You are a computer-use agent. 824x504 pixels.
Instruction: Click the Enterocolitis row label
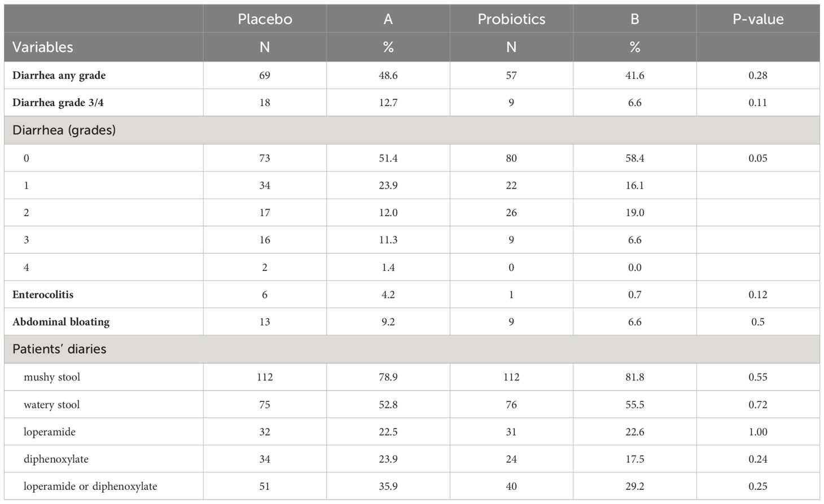tap(43, 295)
